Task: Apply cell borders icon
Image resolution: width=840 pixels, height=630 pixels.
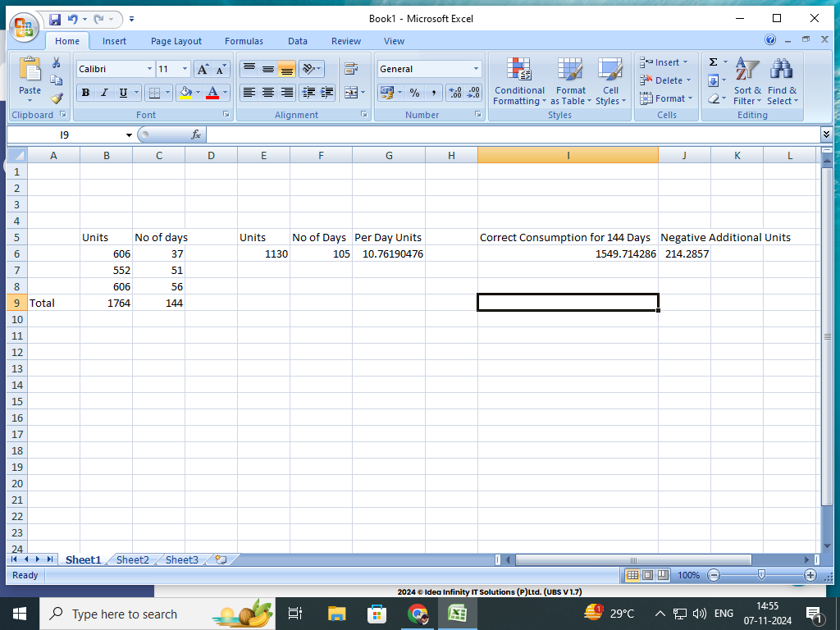Action: (x=154, y=93)
